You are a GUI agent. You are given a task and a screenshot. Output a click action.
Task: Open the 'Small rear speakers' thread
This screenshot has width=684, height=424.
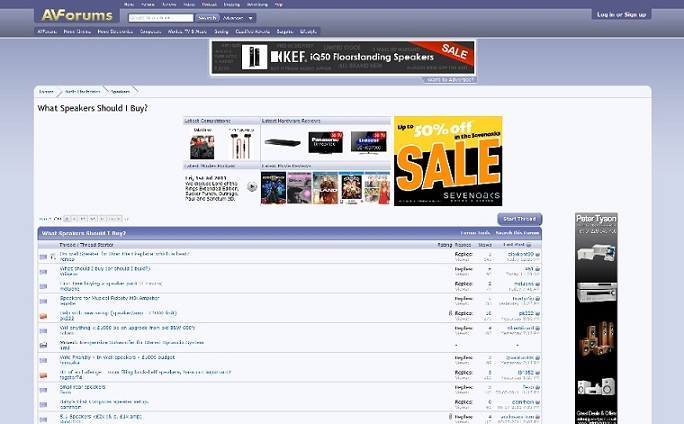[x=82, y=387]
